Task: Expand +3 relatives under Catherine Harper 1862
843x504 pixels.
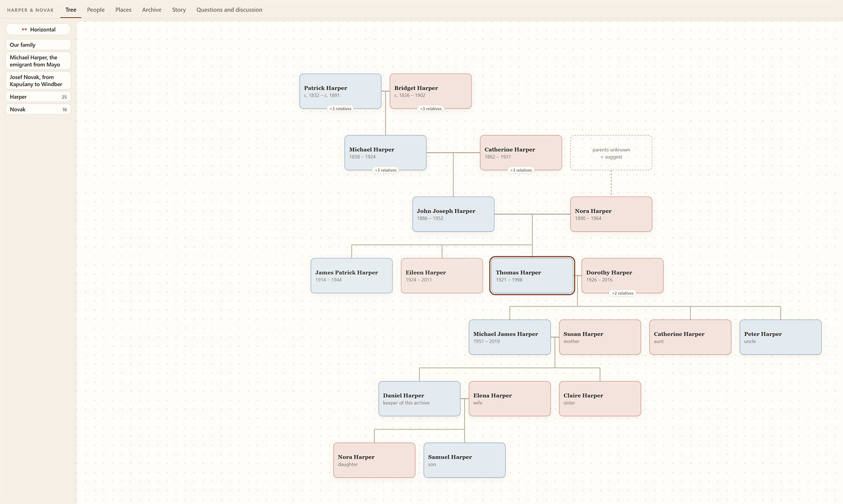Action: coord(521,170)
